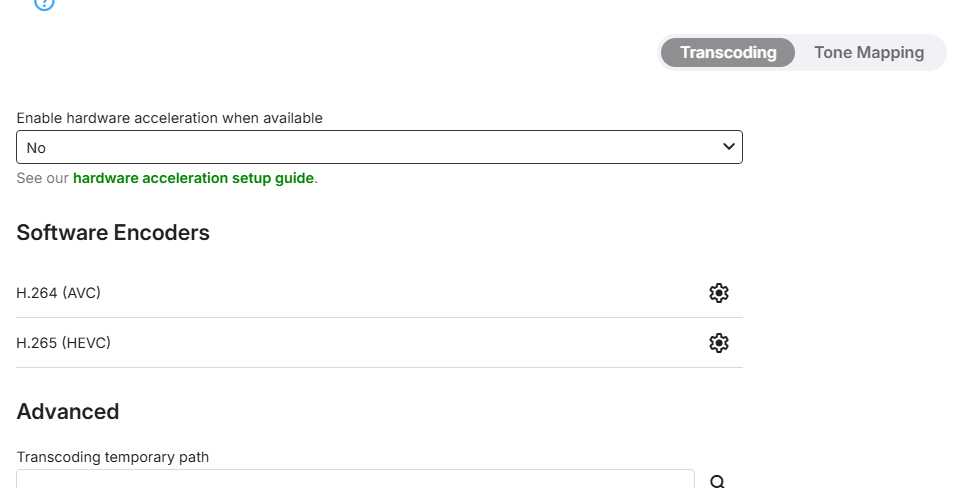The height and width of the screenshot is (488, 960).
Task: Open the hardware acceleration setup guide link
Action: pos(194,179)
